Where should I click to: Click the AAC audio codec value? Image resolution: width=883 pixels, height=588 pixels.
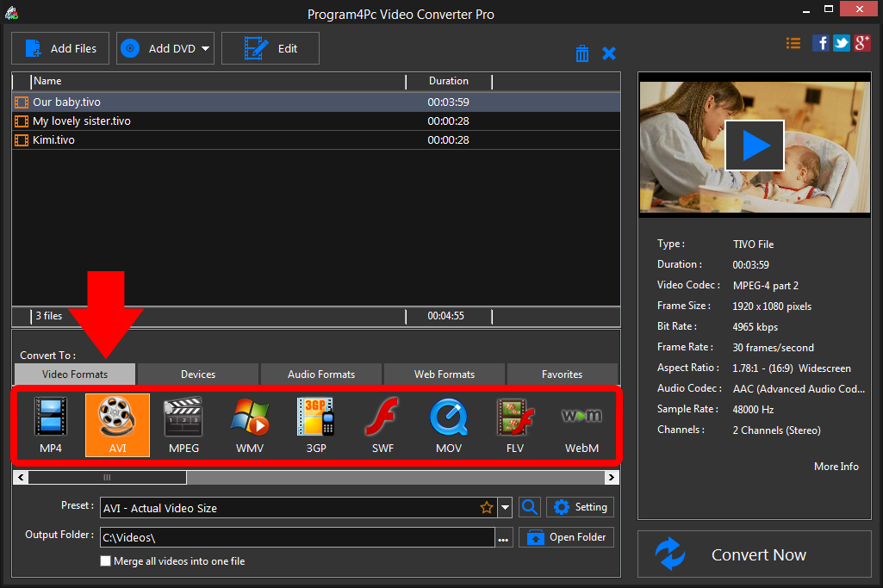pyautogui.click(x=799, y=389)
